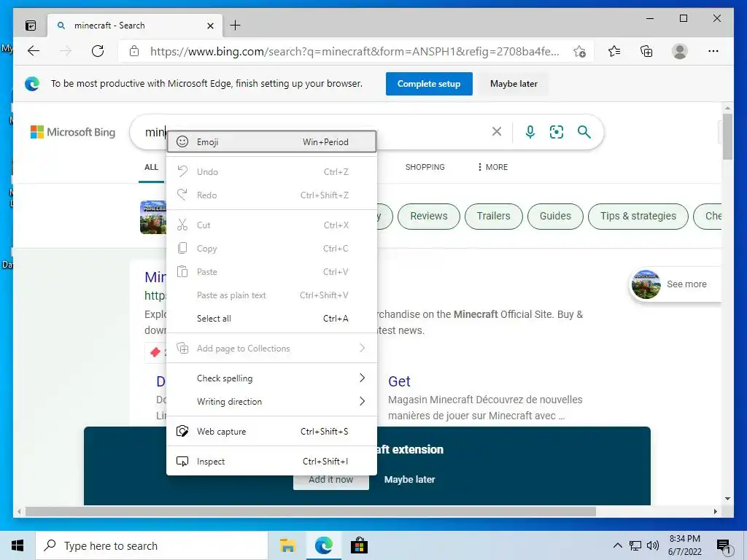Dismiss setup banner with Maybe later
This screenshot has height=560, width=747.
pyautogui.click(x=514, y=84)
